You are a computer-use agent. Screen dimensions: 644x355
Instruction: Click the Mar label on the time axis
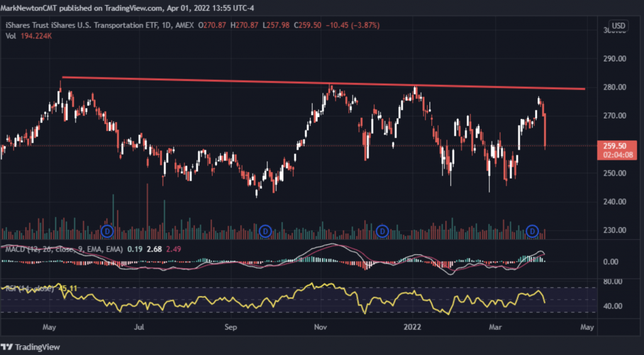point(496,327)
